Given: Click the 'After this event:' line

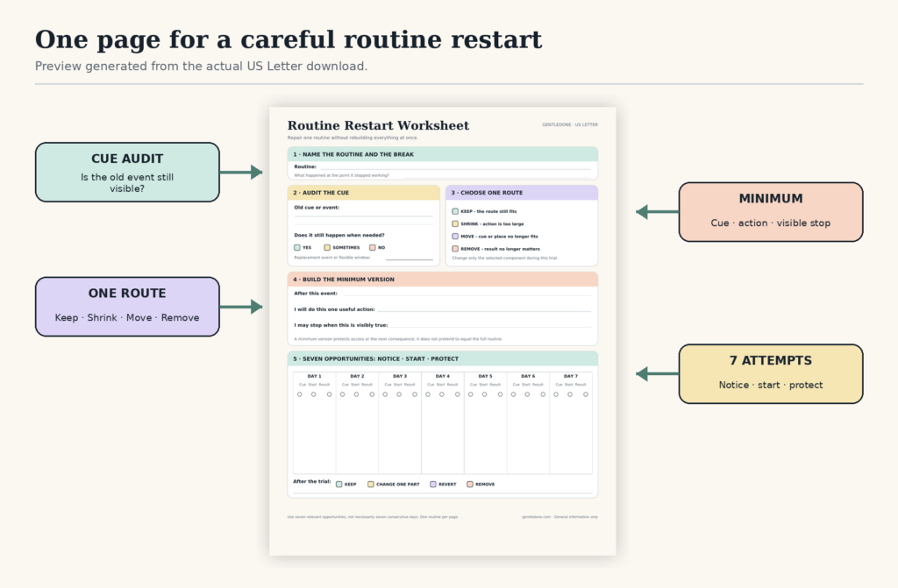Looking at the screenshot, I should pyautogui.click(x=466, y=294).
